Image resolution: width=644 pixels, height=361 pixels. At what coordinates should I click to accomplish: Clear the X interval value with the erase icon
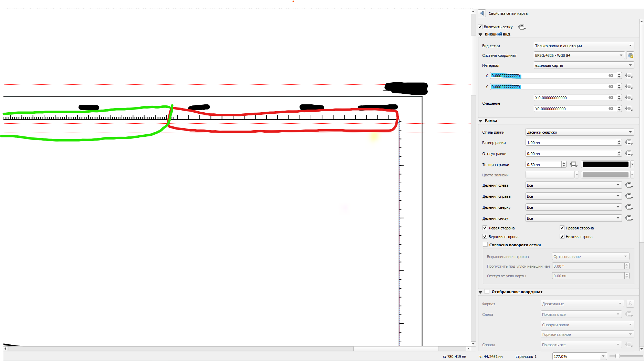pos(611,75)
